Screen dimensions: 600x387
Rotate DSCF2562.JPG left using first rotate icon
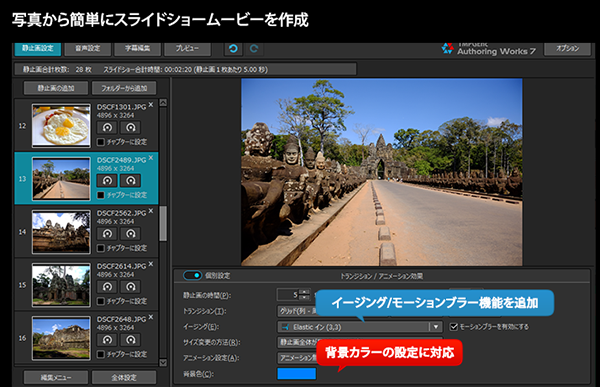[x=107, y=234]
